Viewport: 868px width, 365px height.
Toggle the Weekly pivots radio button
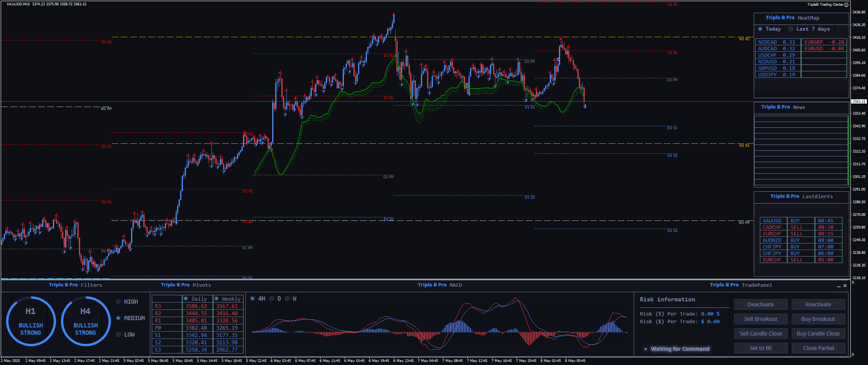217,299
